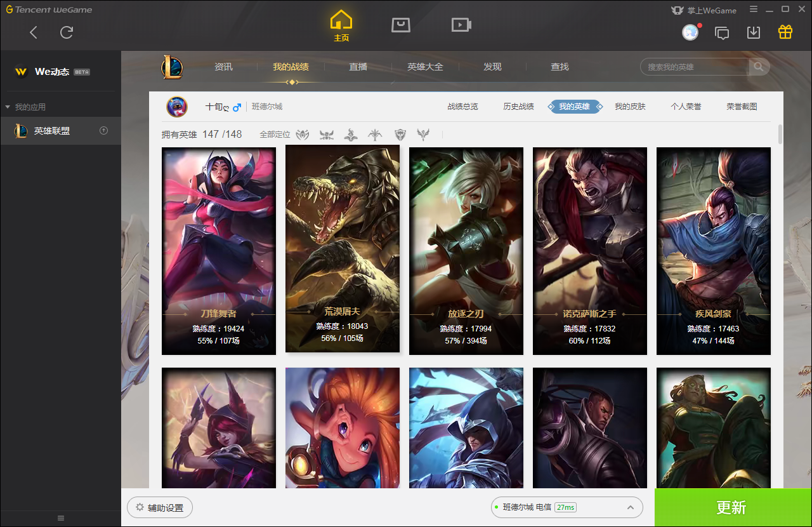Select the 我的英雄 sub-tab
Image resolution: width=812 pixels, height=527 pixels.
pyautogui.click(x=574, y=107)
